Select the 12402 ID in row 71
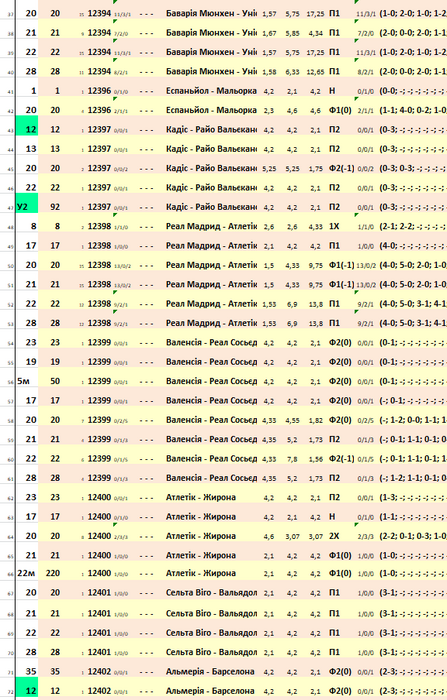The image size is (447, 700). tap(99, 671)
